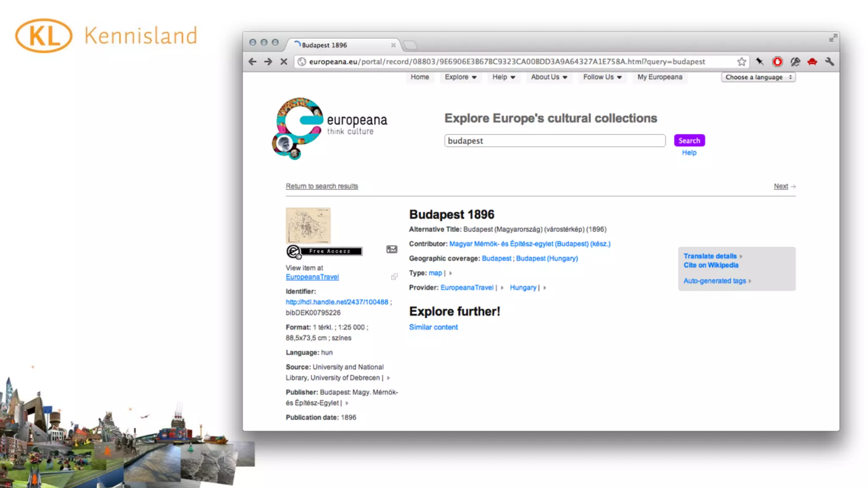The height and width of the screenshot is (488, 868).
Task: Click the Budapest map thumbnail
Action: pyautogui.click(x=308, y=225)
